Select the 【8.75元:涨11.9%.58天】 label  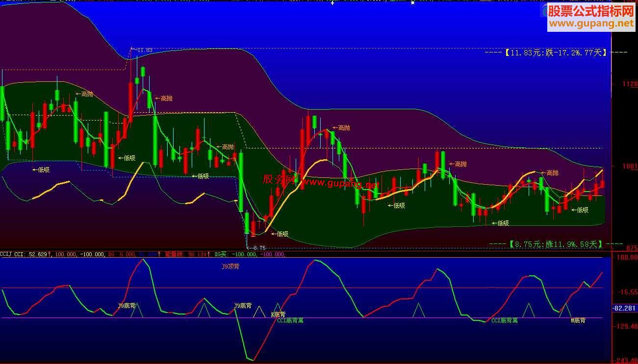[x=556, y=244]
